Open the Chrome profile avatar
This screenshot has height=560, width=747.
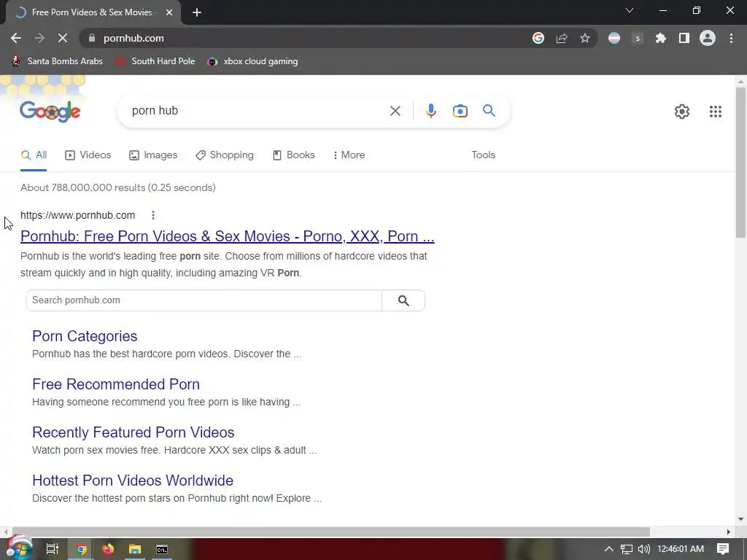coord(708,38)
